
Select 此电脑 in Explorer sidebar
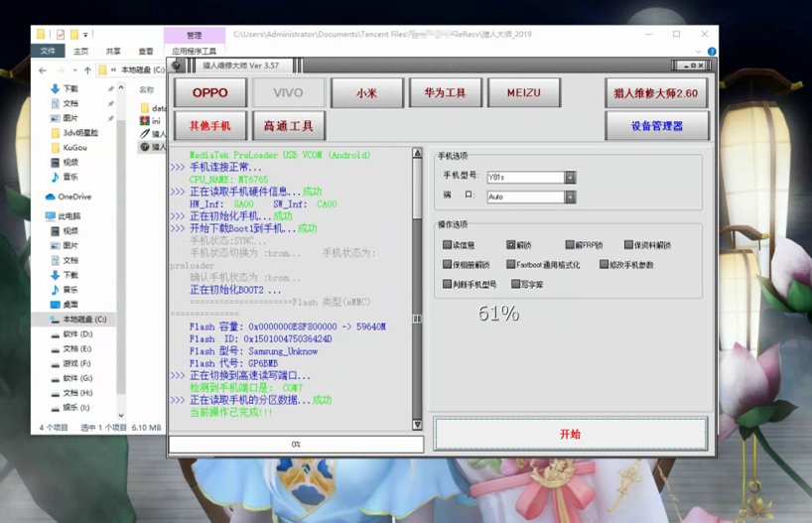click(64, 216)
